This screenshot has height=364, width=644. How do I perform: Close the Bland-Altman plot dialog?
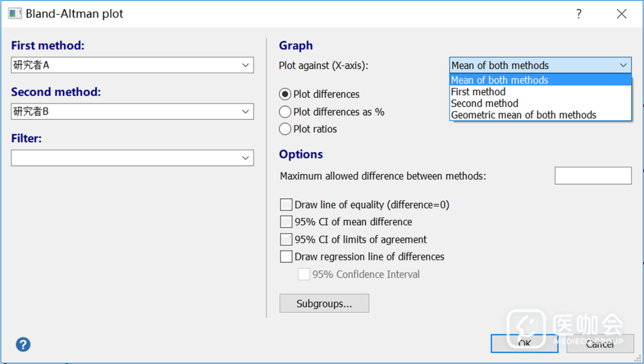tap(621, 14)
